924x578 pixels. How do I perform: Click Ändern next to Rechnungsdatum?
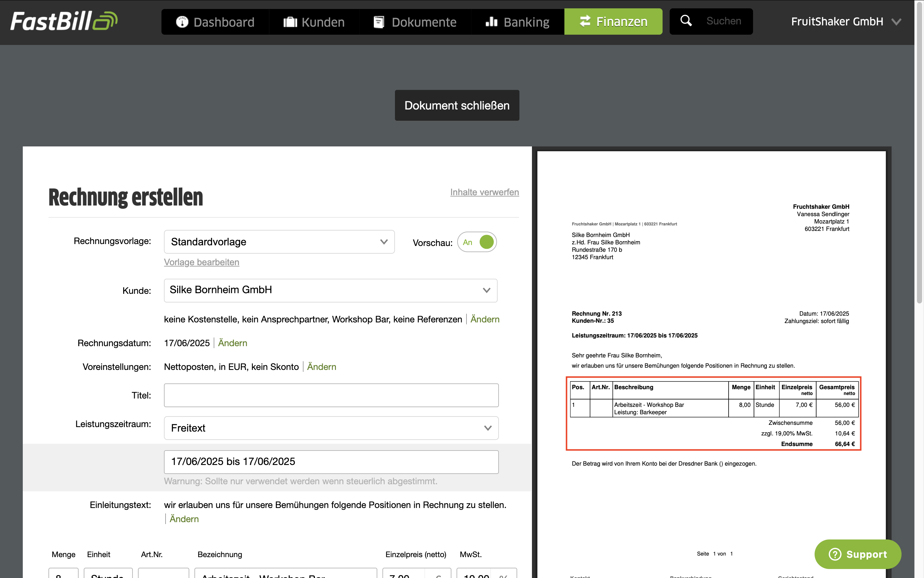(233, 343)
